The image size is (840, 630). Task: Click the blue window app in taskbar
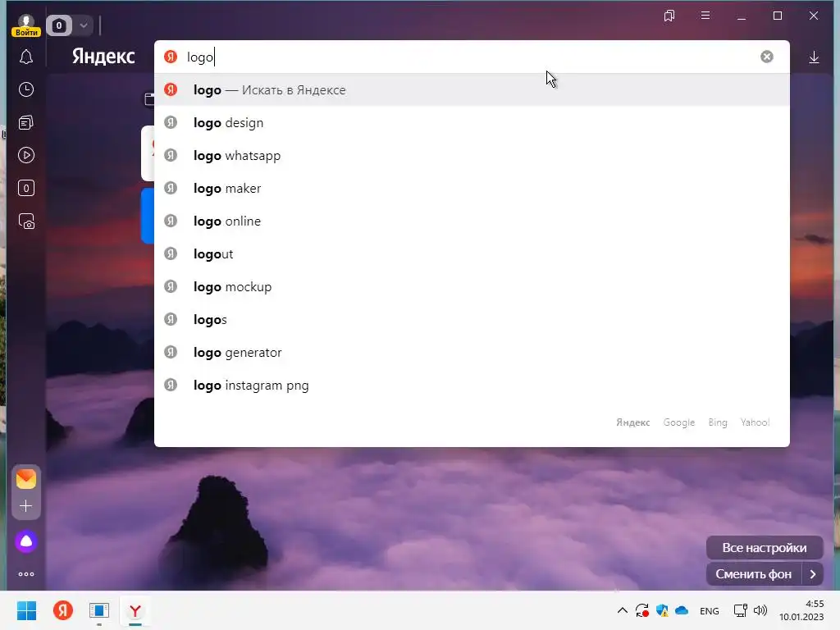click(99, 610)
